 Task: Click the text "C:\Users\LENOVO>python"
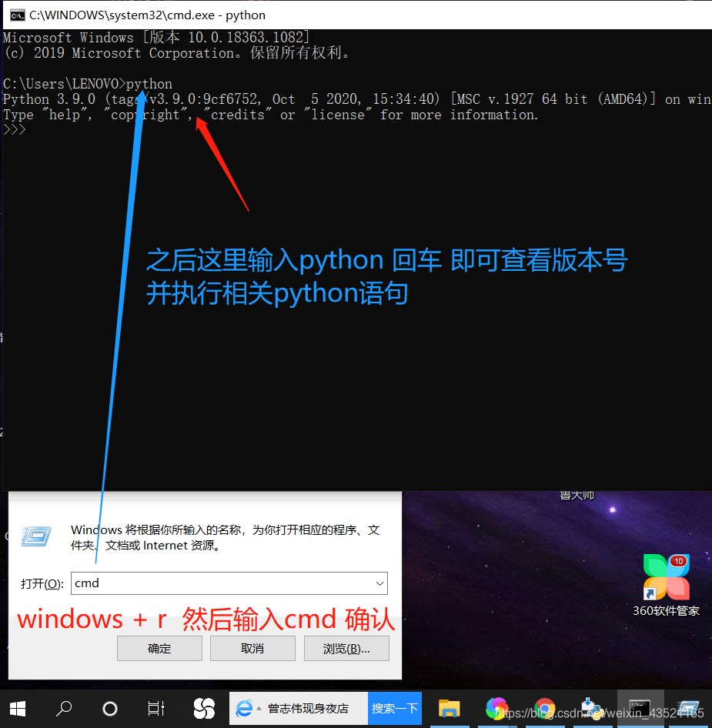click(x=87, y=84)
